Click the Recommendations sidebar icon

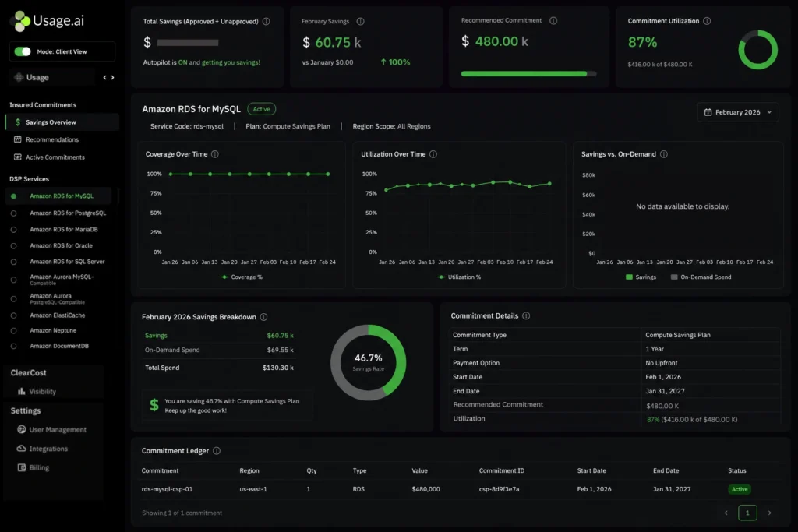coord(18,139)
